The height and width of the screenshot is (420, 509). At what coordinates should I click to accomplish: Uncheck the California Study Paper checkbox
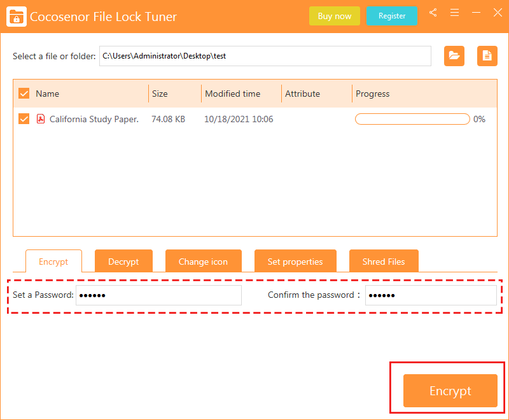(24, 119)
